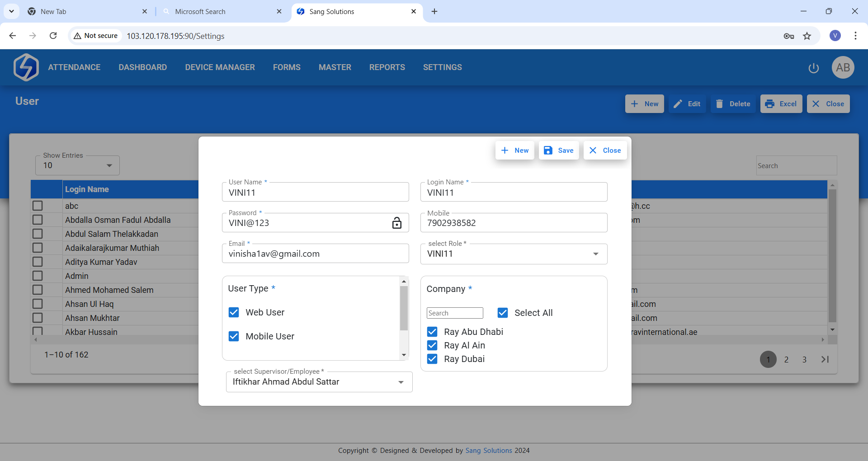Bookmark this page with star icon
The width and height of the screenshot is (868, 461).
807,36
